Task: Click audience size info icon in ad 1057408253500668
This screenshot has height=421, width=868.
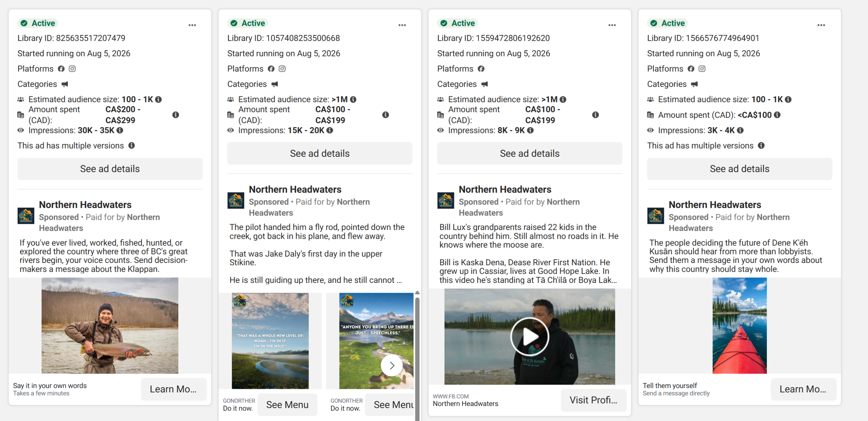Action: coord(353,99)
